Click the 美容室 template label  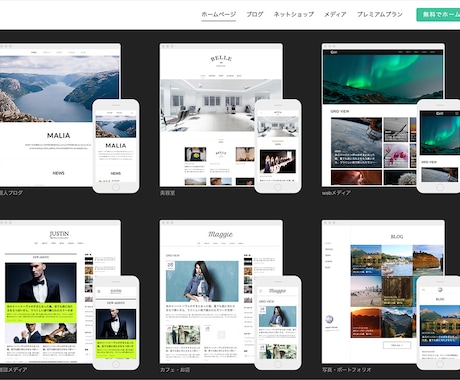click(167, 193)
